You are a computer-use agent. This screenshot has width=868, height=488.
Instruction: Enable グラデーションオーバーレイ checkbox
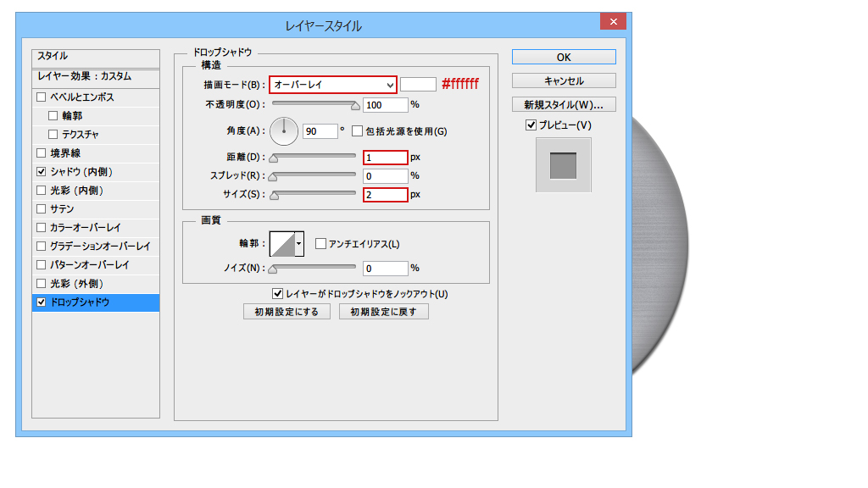[41, 247]
